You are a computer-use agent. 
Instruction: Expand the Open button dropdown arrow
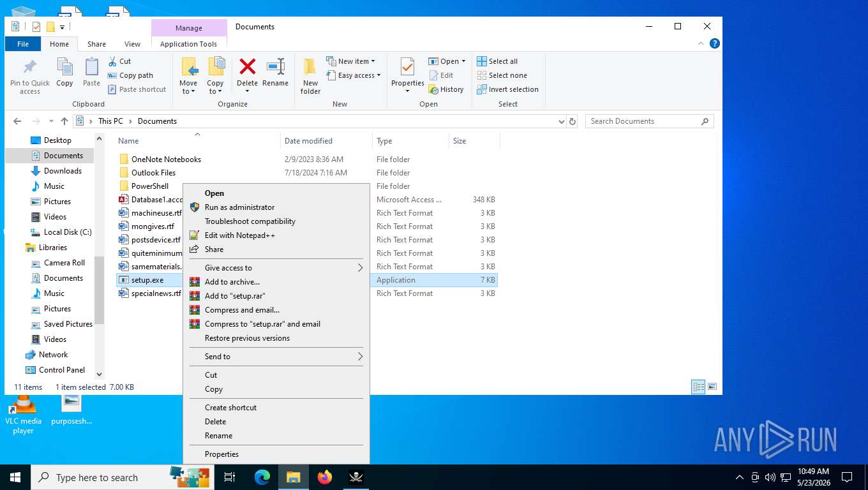[x=463, y=61]
